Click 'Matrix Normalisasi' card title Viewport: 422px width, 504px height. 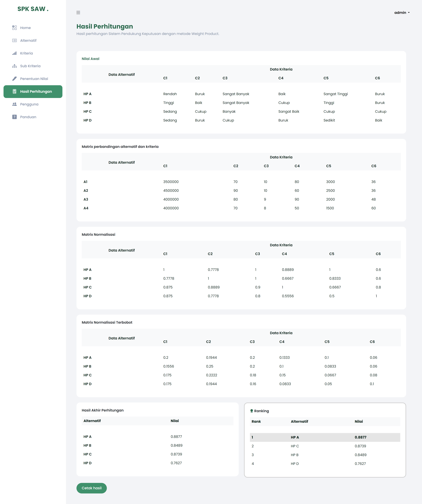click(x=98, y=235)
